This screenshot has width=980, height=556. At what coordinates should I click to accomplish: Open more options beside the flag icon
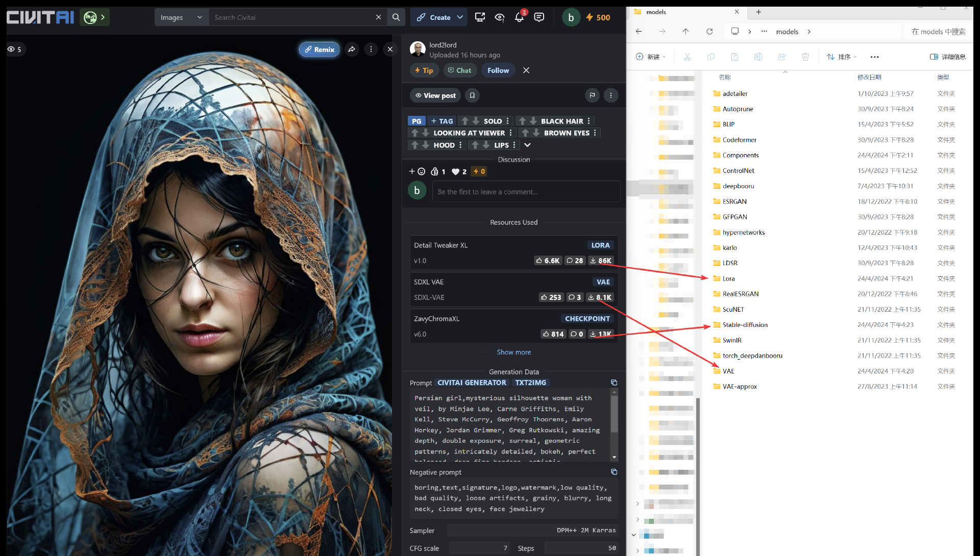pyautogui.click(x=611, y=95)
